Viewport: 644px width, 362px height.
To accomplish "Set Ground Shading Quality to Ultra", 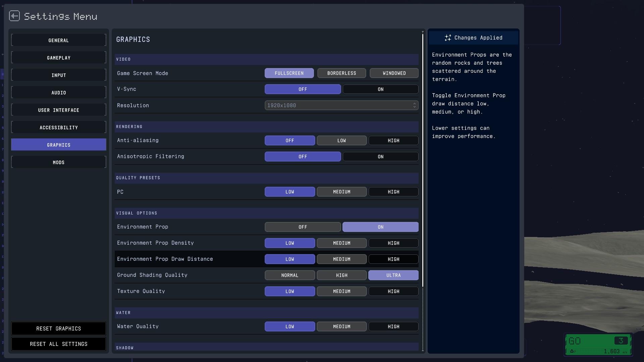I will click(393, 275).
